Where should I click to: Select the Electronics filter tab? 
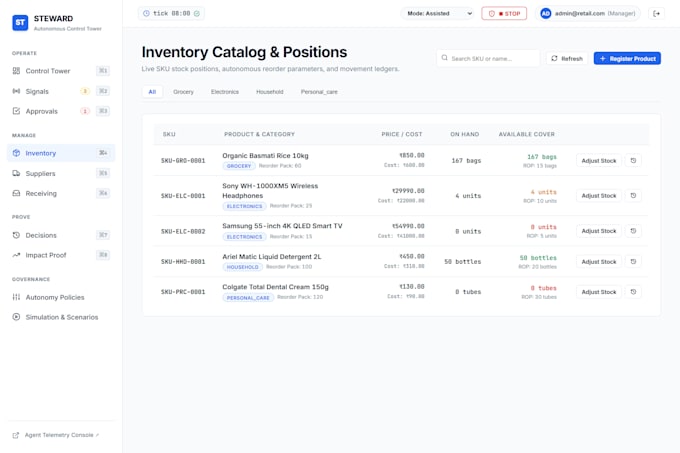pos(225,92)
